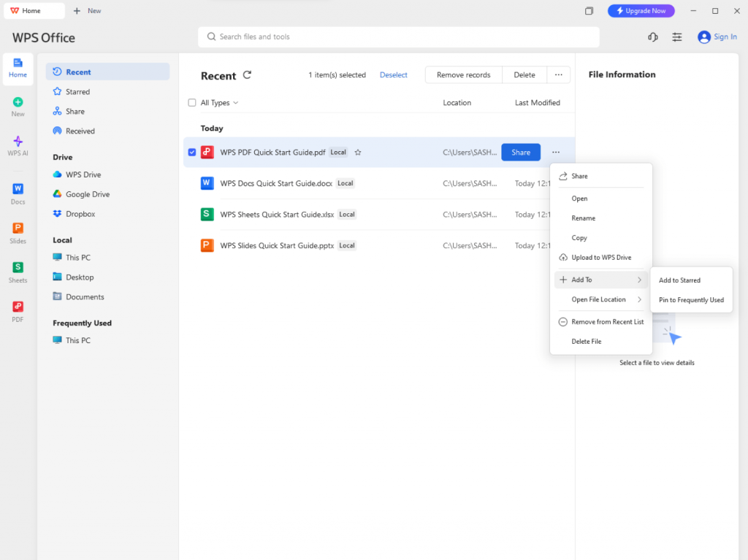Screen dimensions: 748x560
Task: Click the Slides app icon in sidebar
Action: 18,233
